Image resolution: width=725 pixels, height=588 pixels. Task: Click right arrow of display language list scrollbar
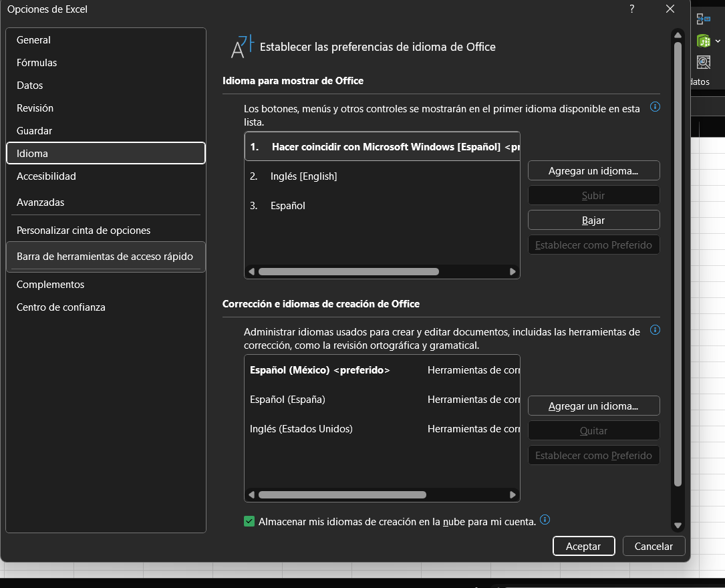[513, 272]
